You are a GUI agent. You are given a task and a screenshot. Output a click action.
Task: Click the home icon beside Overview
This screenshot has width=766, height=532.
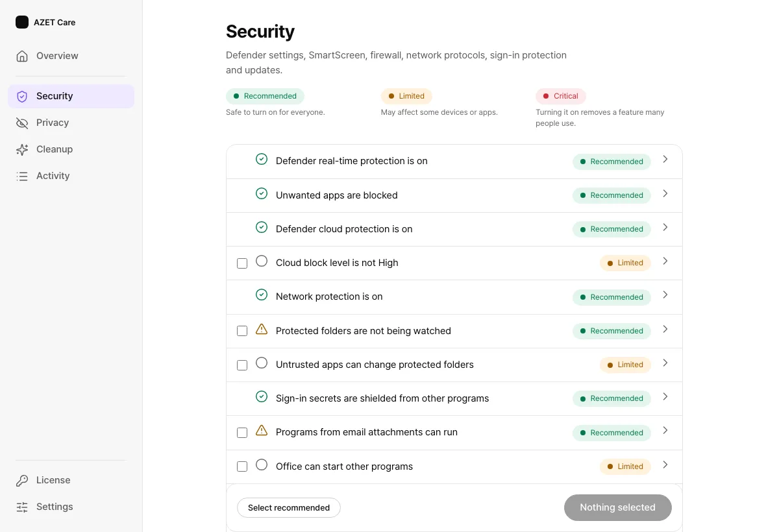(x=22, y=56)
